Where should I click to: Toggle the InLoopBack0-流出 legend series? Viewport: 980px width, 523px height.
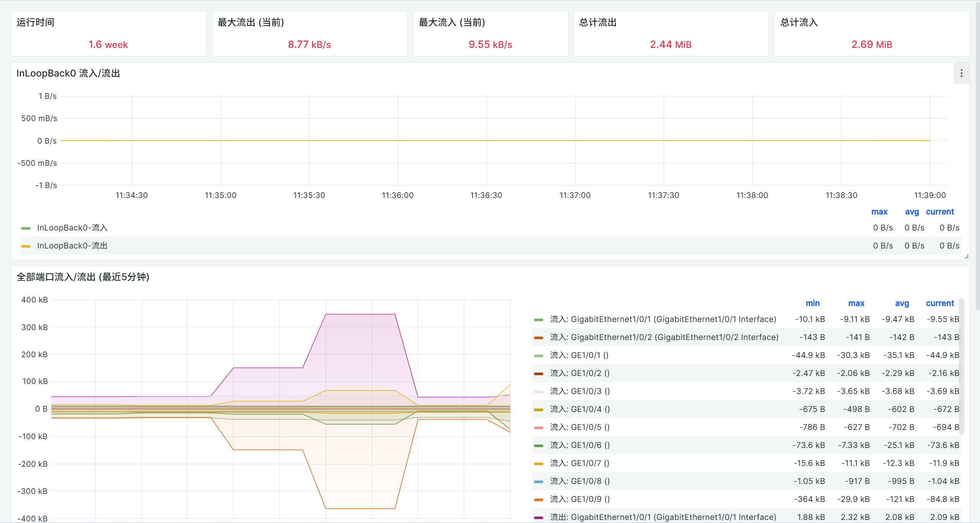72,246
